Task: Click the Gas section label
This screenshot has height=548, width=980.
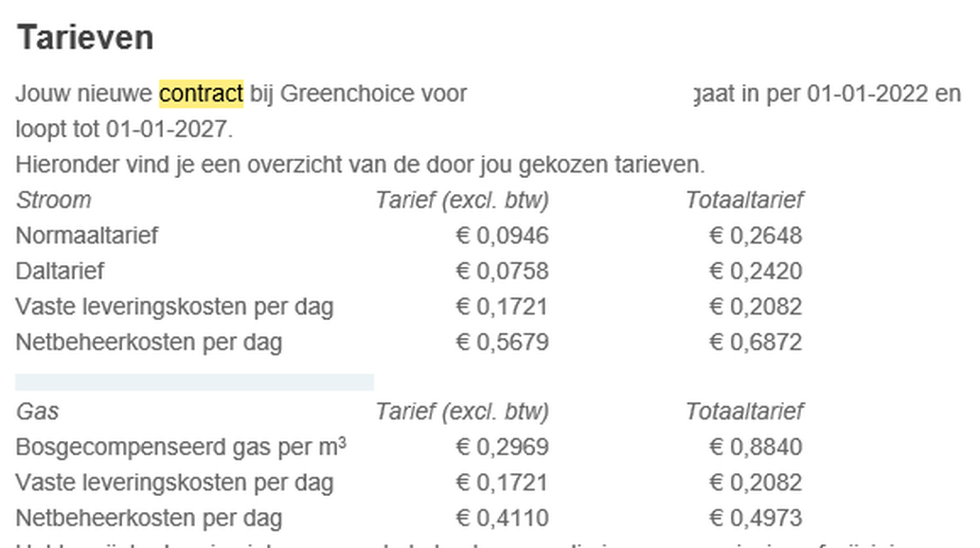Action: point(38,411)
